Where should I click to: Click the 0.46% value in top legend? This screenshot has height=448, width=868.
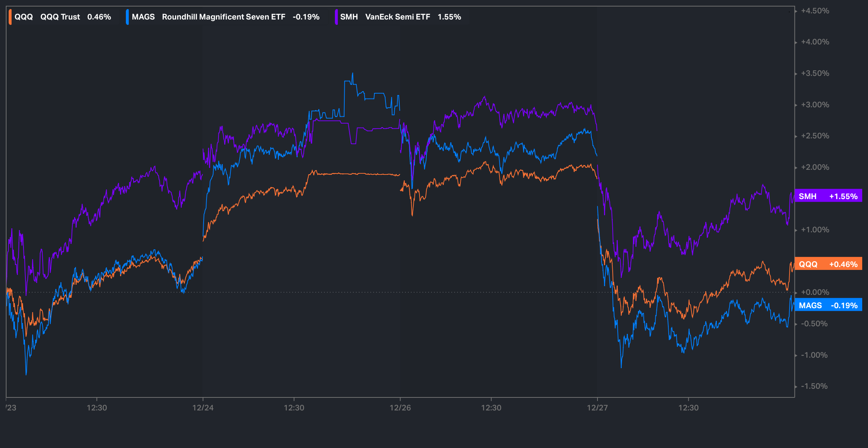tap(99, 17)
